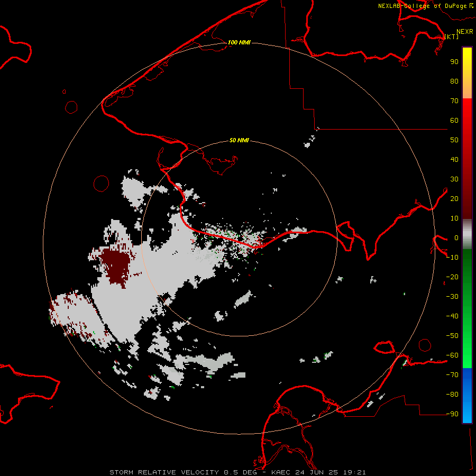
Task: Click the 10 value on the velocity scale
Action: click(454, 218)
